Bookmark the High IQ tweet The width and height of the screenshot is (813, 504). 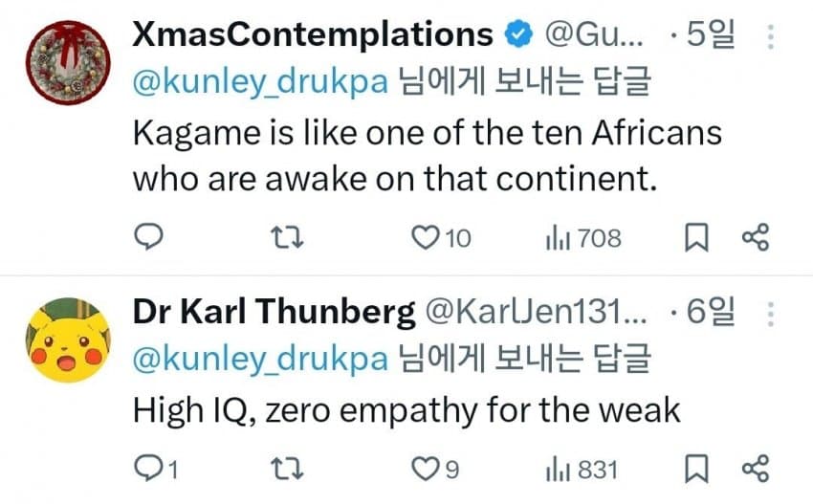point(697,469)
